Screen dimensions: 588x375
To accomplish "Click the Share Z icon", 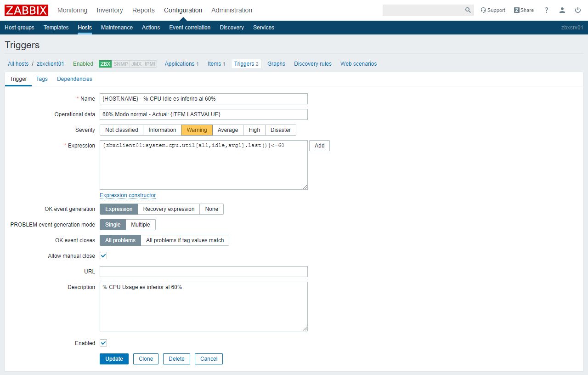I will coord(517,10).
